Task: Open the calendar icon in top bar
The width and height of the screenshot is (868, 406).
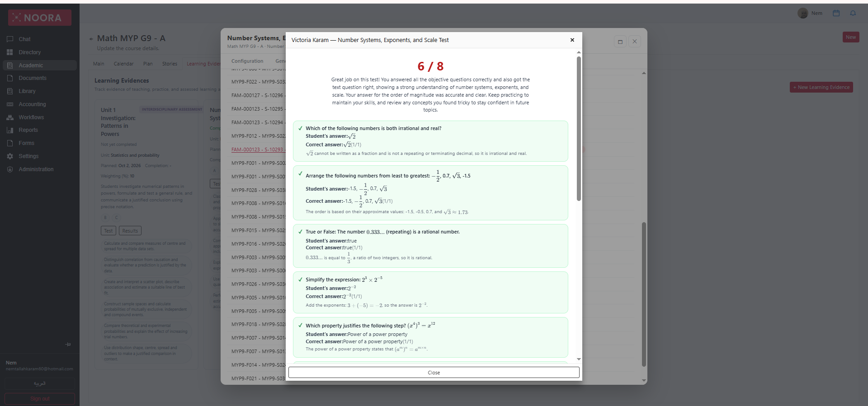Action: pyautogui.click(x=836, y=14)
